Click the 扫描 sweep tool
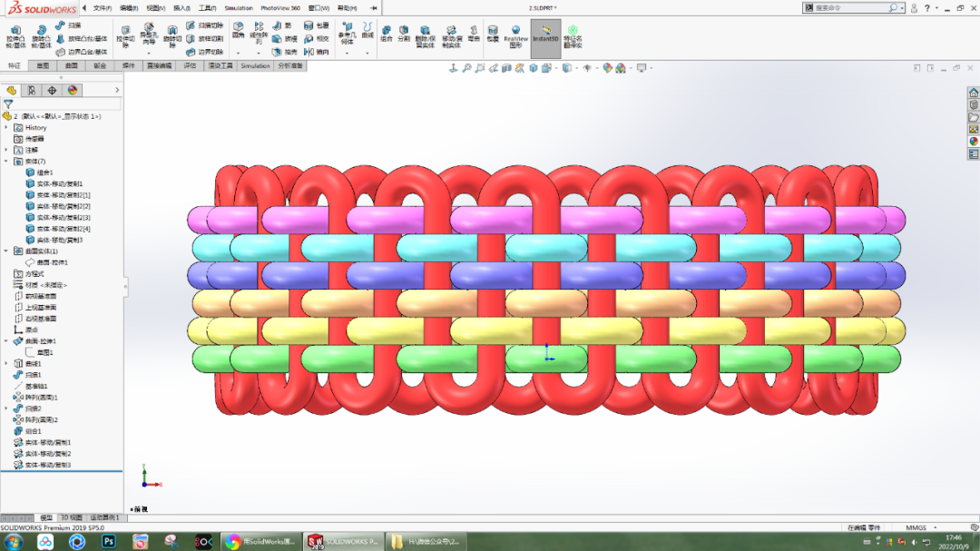This screenshot has height=551, width=980. [x=68, y=25]
